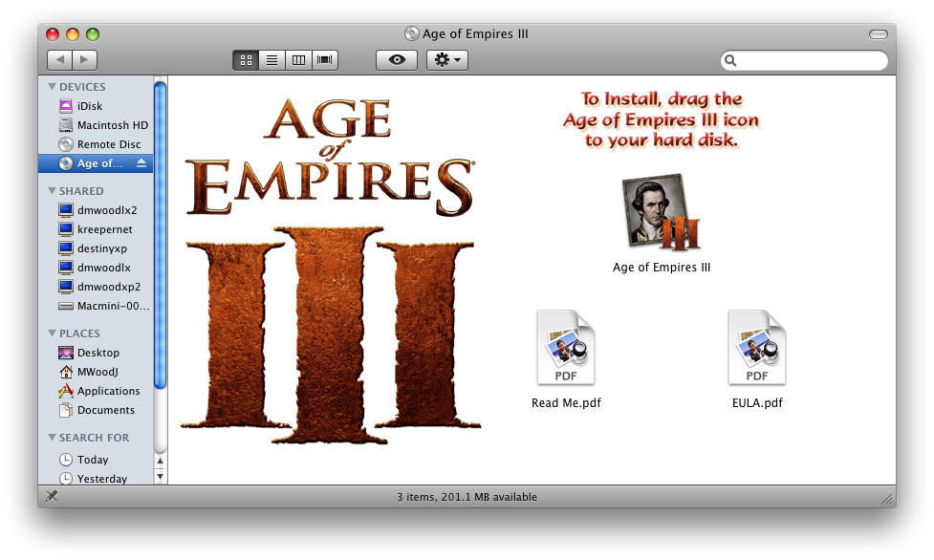The image size is (934, 560).
Task: Click the toolbar hide pill button
Action: 878,34
